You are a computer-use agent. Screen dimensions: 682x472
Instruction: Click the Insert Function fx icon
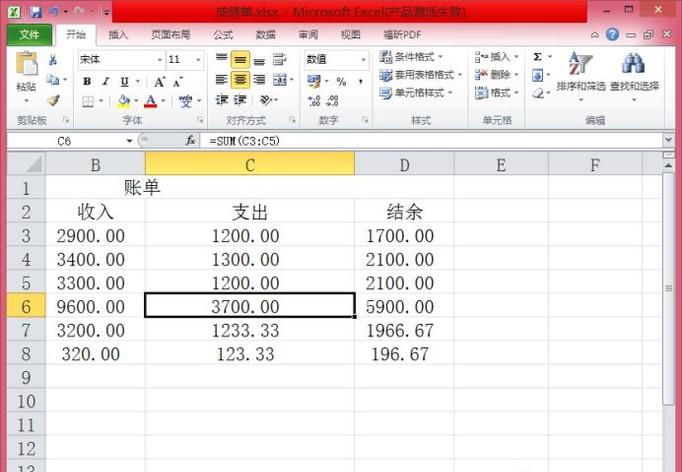191,141
